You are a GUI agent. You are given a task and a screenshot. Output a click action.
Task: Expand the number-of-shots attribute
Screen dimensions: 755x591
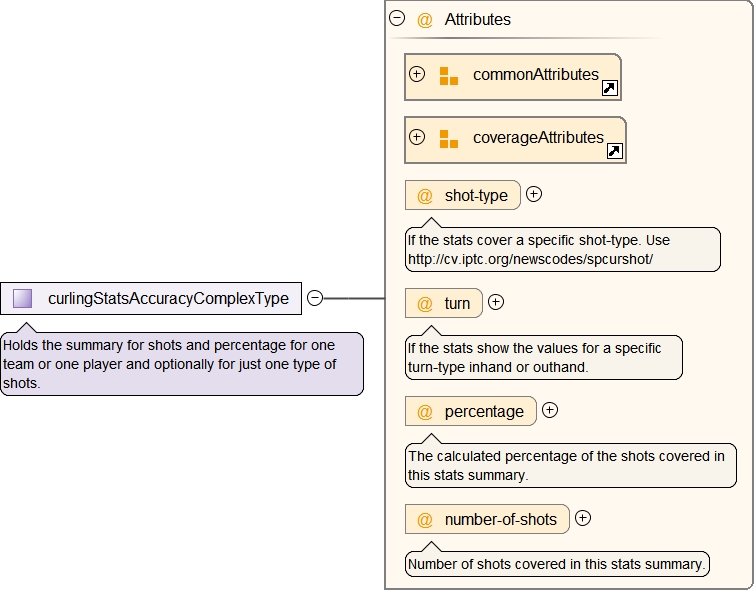click(x=583, y=518)
